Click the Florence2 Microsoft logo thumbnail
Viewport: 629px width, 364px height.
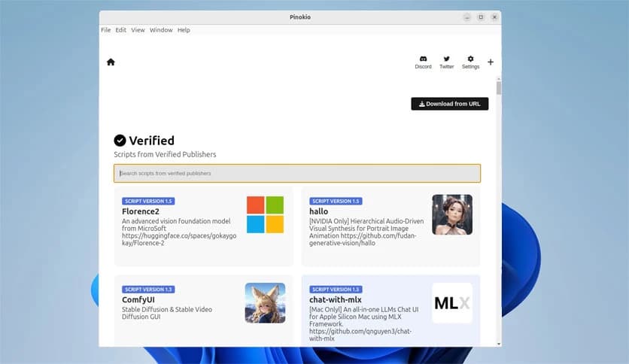pyautogui.click(x=265, y=214)
